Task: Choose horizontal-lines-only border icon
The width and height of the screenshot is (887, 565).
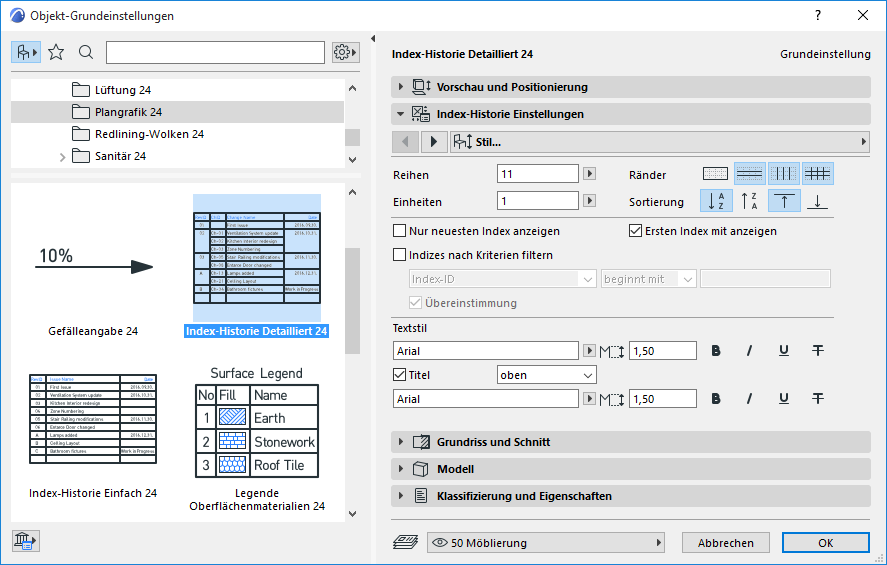Action: [x=750, y=173]
